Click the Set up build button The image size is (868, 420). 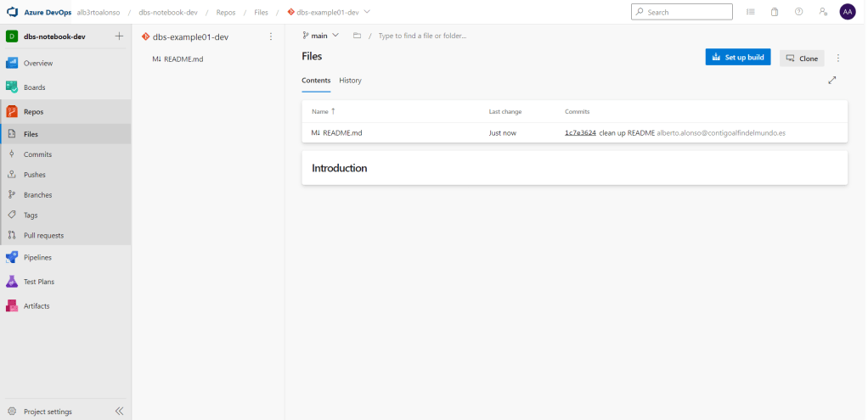[x=737, y=58]
